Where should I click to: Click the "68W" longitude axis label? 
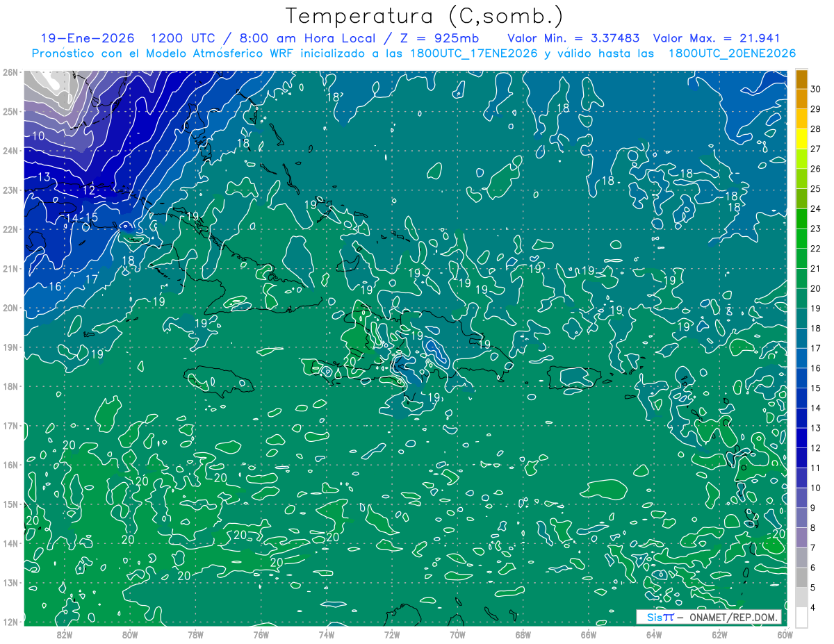pos(523,634)
